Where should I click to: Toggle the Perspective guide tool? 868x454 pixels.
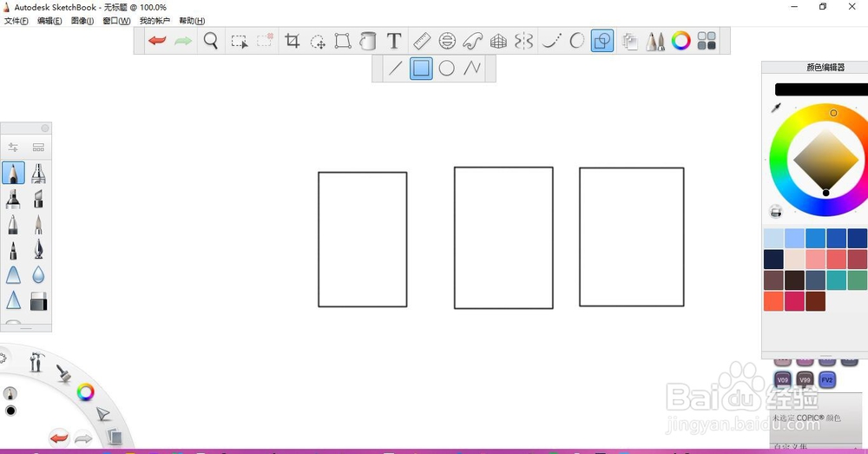499,41
